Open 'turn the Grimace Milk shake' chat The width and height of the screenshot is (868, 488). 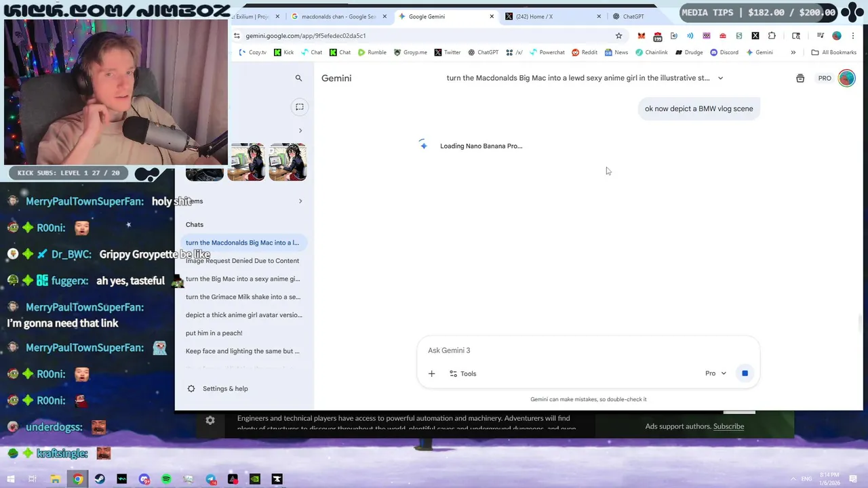[x=242, y=297]
